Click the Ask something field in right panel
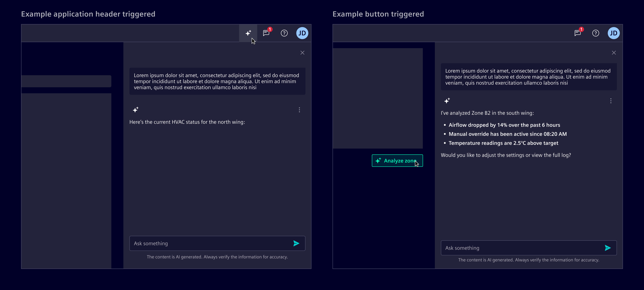644x290 pixels. click(513, 248)
